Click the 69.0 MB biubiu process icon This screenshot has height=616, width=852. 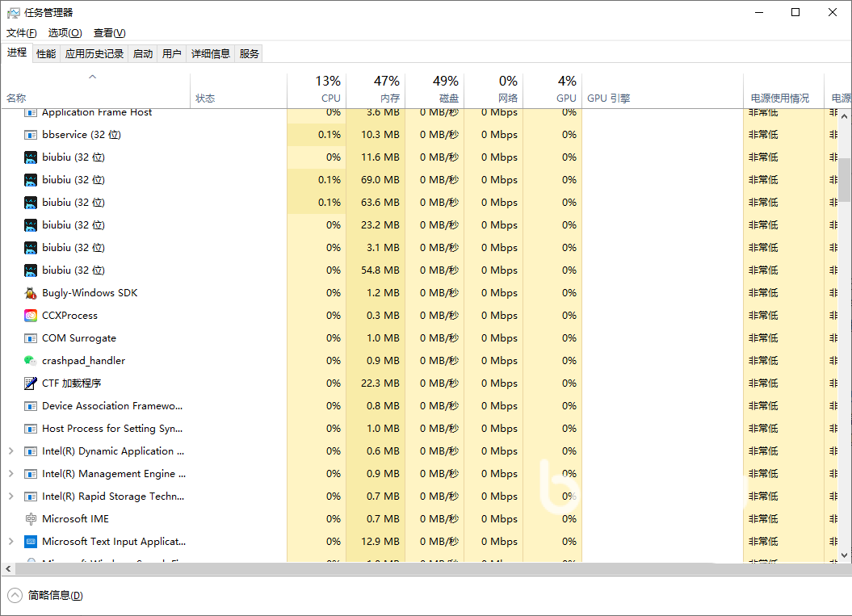31,180
